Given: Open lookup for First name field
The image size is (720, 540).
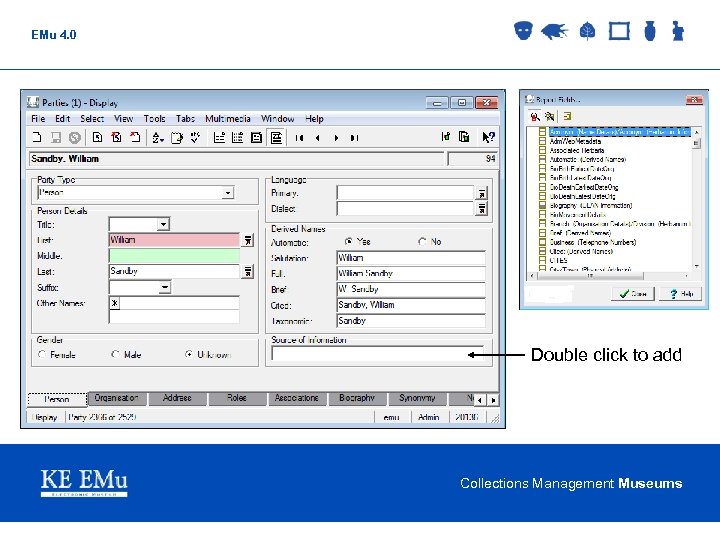Looking at the screenshot, I should tap(248, 240).
